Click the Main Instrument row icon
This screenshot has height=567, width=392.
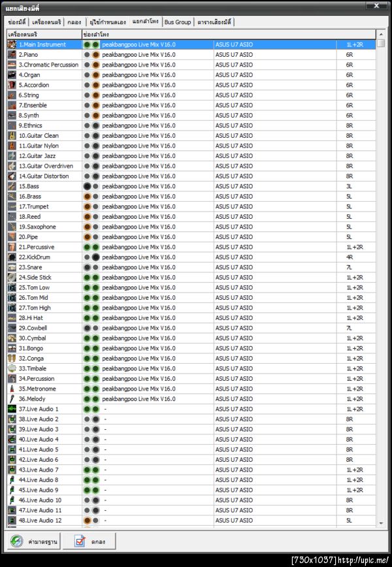[12, 44]
